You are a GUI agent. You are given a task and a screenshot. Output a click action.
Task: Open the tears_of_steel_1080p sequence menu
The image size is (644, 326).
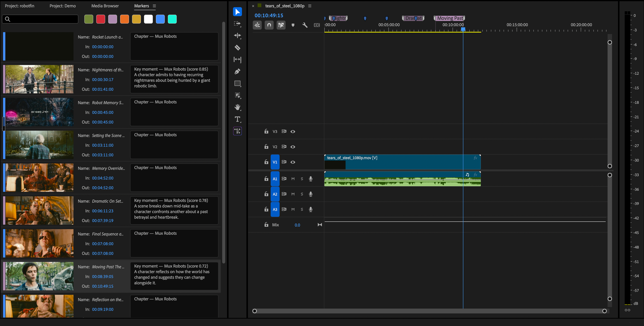[x=310, y=6]
